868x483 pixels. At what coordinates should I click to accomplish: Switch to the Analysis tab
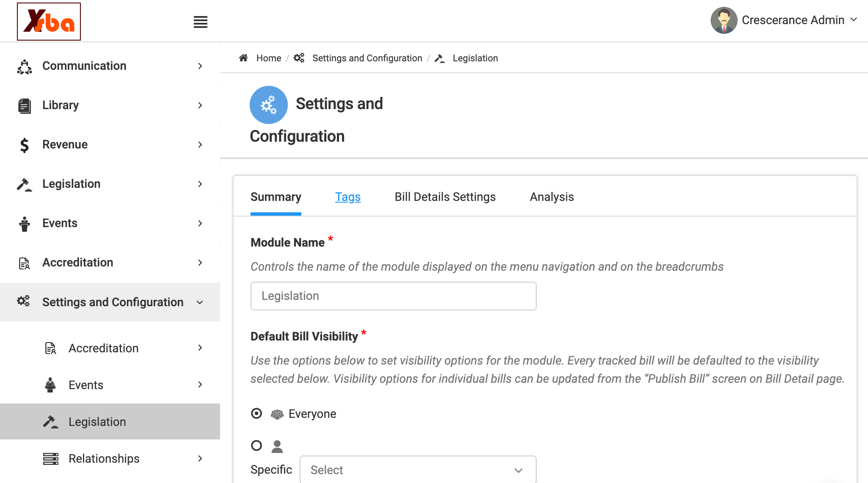coord(552,197)
